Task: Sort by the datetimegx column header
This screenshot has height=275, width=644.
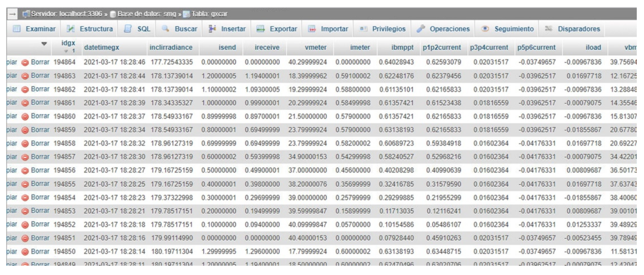Action: coord(102,47)
